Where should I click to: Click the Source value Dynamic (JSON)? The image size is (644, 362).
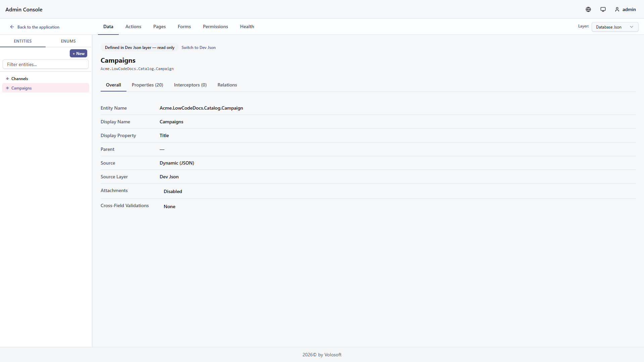click(177, 163)
